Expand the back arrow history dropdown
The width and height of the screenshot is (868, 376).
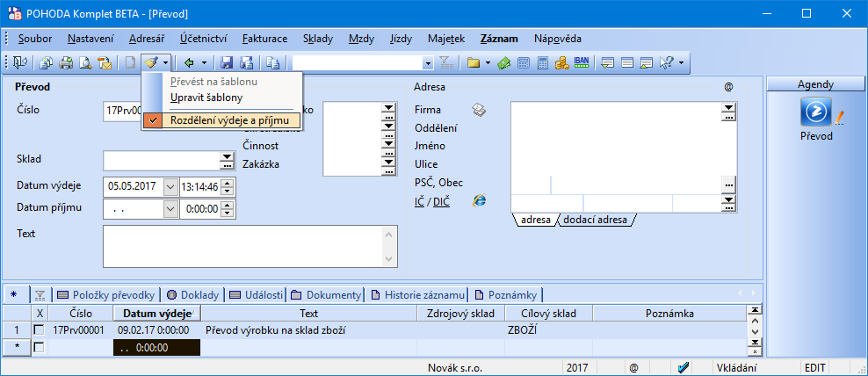pos(204,63)
